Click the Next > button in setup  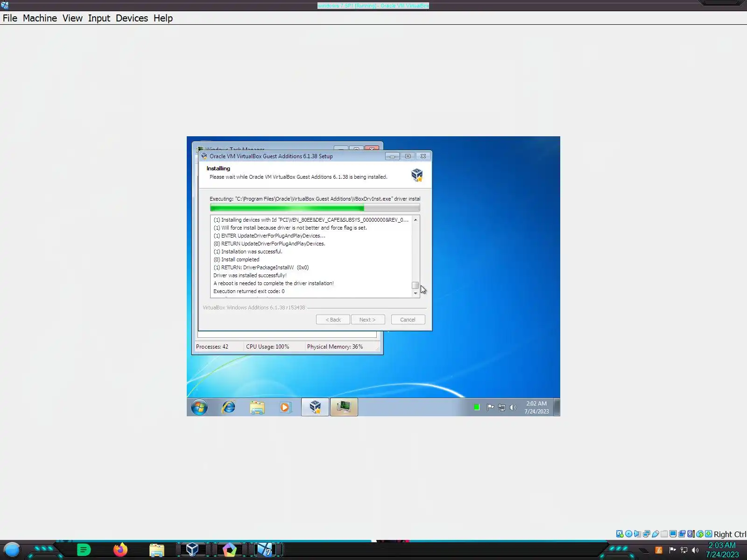(367, 320)
